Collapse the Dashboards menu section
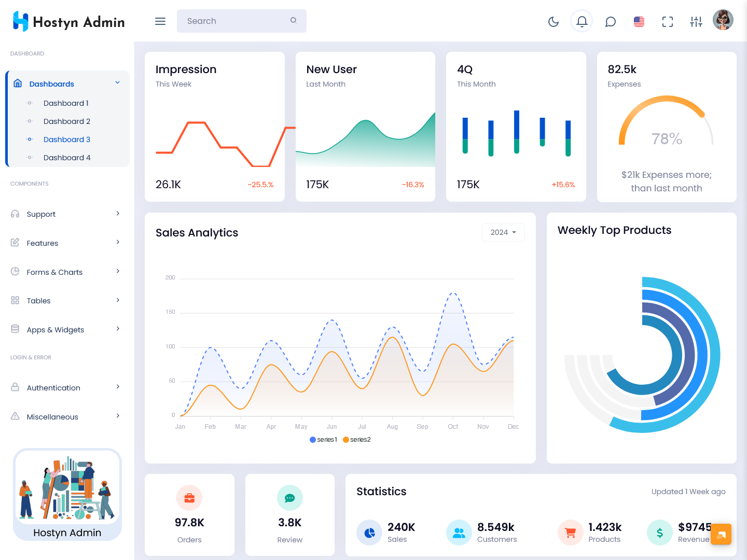 point(67,83)
